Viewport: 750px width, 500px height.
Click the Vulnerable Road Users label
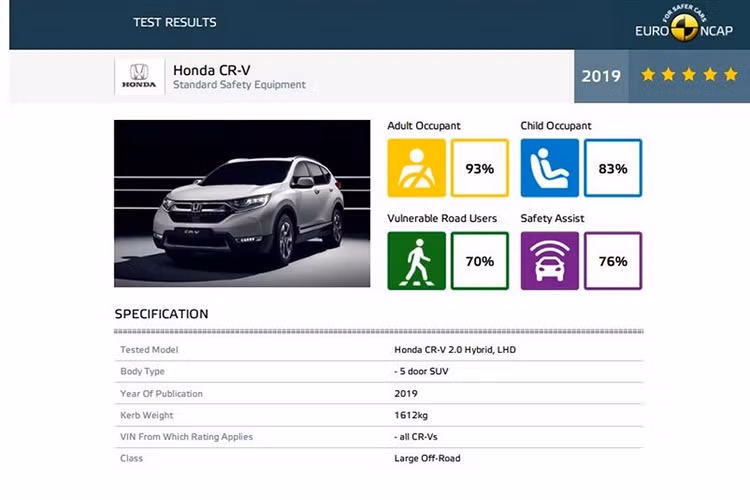[x=442, y=218]
